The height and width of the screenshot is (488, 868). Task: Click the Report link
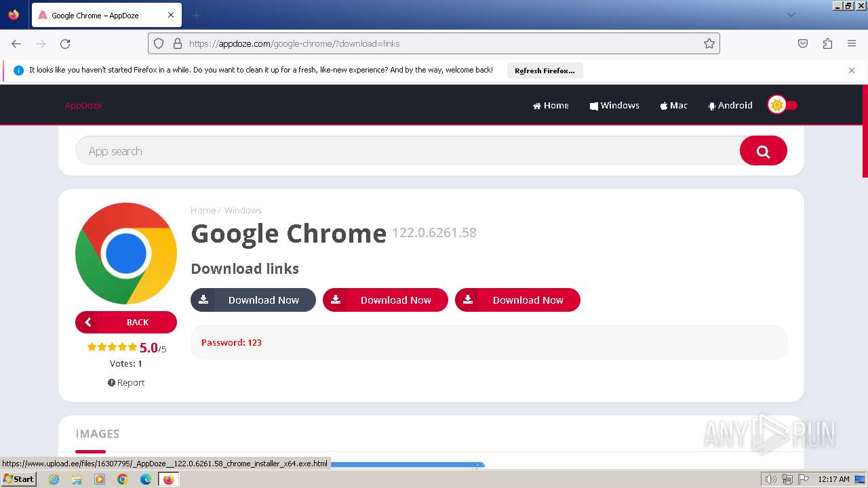126,382
